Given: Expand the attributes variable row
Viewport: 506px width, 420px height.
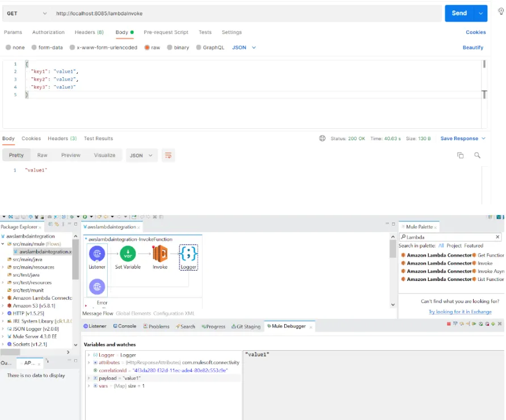Looking at the screenshot, I should tap(88, 363).
